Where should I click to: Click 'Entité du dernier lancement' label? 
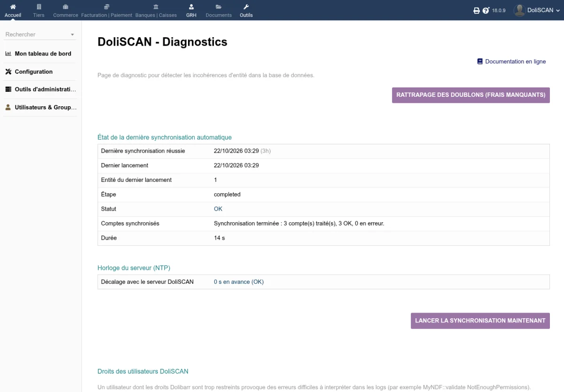click(x=136, y=180)
